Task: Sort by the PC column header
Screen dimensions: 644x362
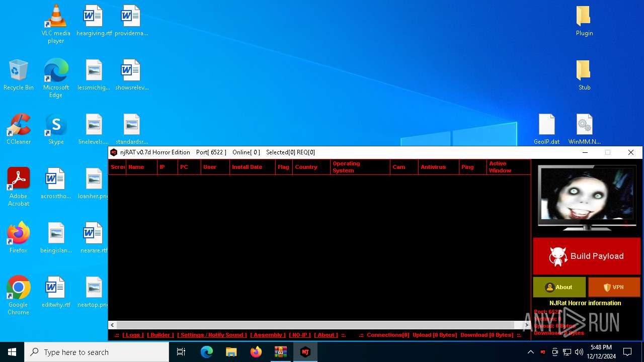Action: (190, 167)
